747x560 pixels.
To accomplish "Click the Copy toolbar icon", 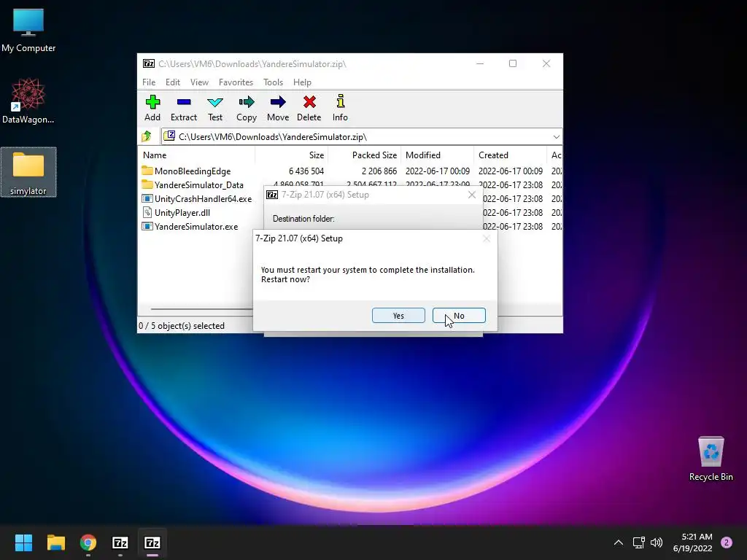I will tap(247, 108).
